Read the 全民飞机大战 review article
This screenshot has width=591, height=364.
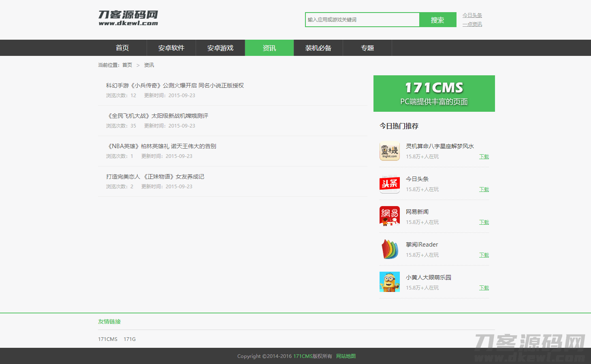tap(157, 116)
